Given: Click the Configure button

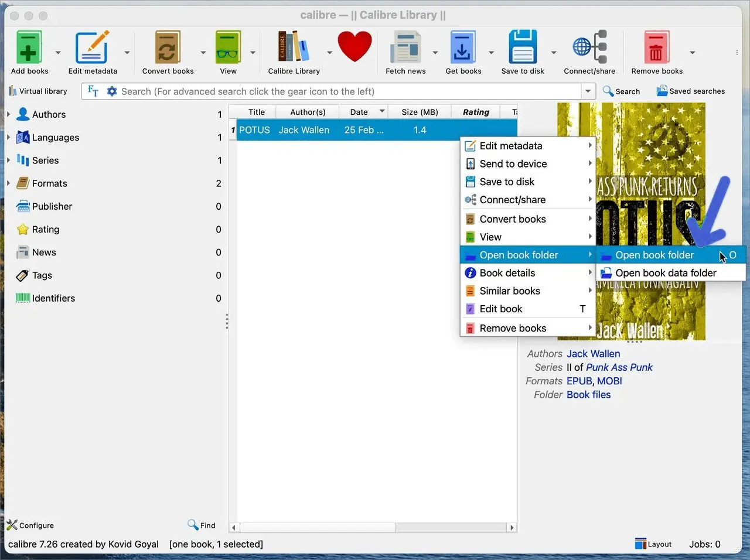Looking at the screenshot, I should click(30, 525).
